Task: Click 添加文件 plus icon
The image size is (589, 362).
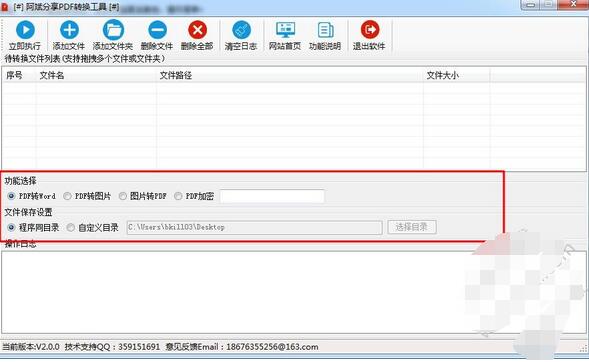Action: [69, 30]
